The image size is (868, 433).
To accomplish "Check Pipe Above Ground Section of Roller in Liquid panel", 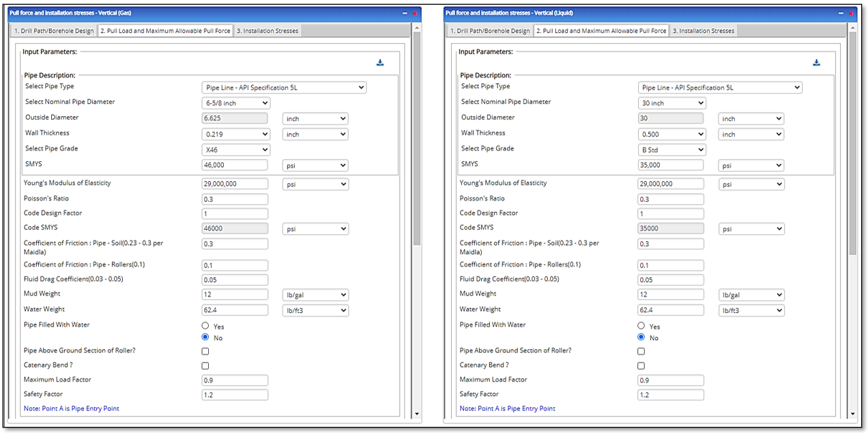I will tap(641, 351).
